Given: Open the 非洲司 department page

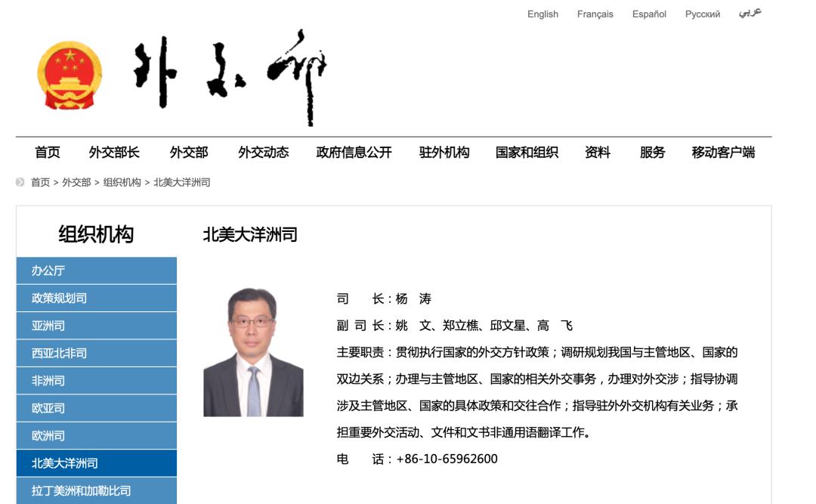Looking at the screenshot, I should pyautogui.click(x=96, y=380).
